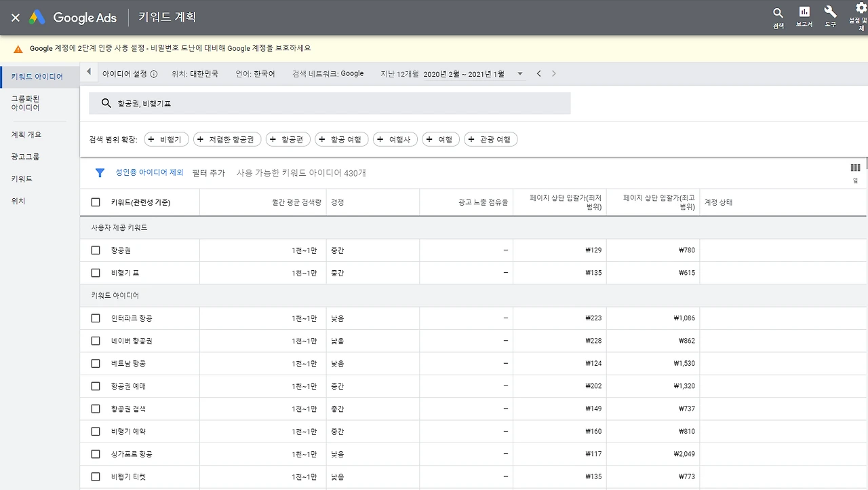Screen dimensions: 868x490
Task: Go to the previous date period
Action: coord(538,73)
